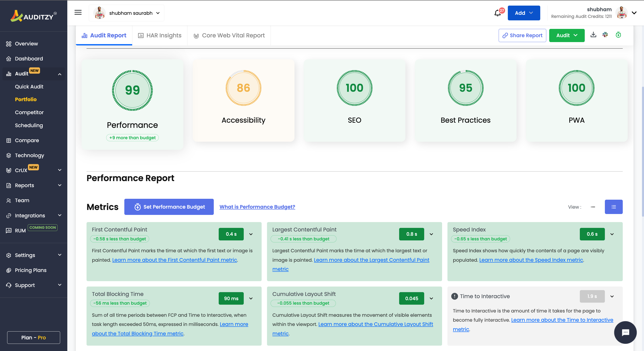Open Competitor in sidebar
This screenshot has height=351, width=644.
[x=29, y=112]
